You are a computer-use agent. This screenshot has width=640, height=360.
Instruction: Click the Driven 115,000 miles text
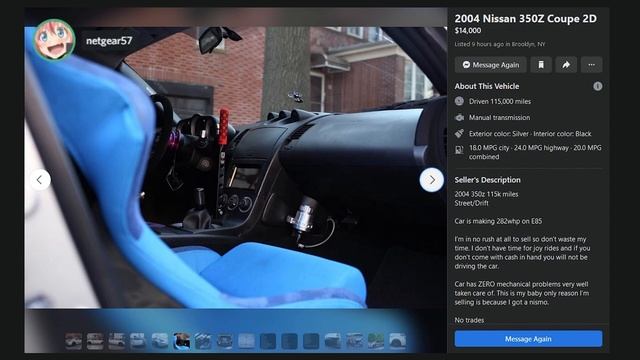(500, 101)
